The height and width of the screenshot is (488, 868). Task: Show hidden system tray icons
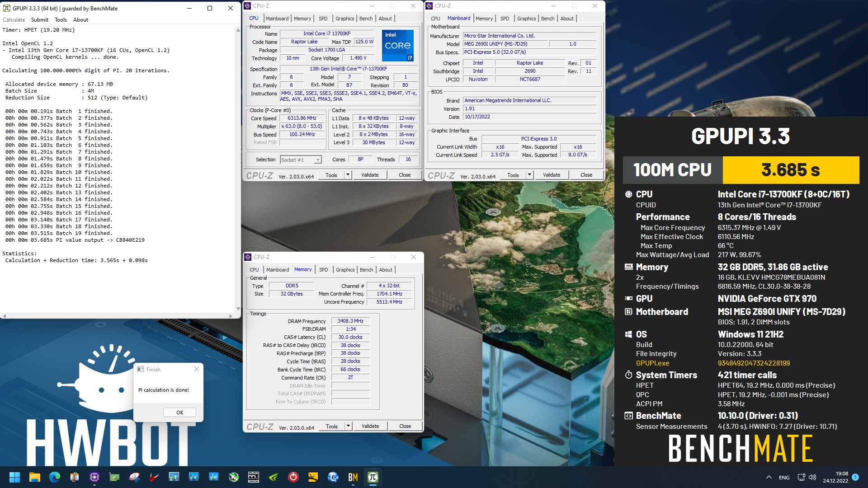pos(769,477)
